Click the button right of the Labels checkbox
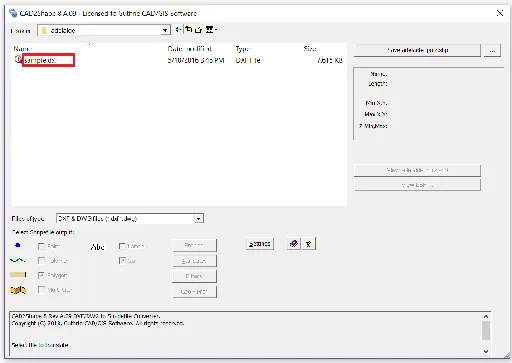This screenshot has width=512, height=363. click(x=194, y=245)
